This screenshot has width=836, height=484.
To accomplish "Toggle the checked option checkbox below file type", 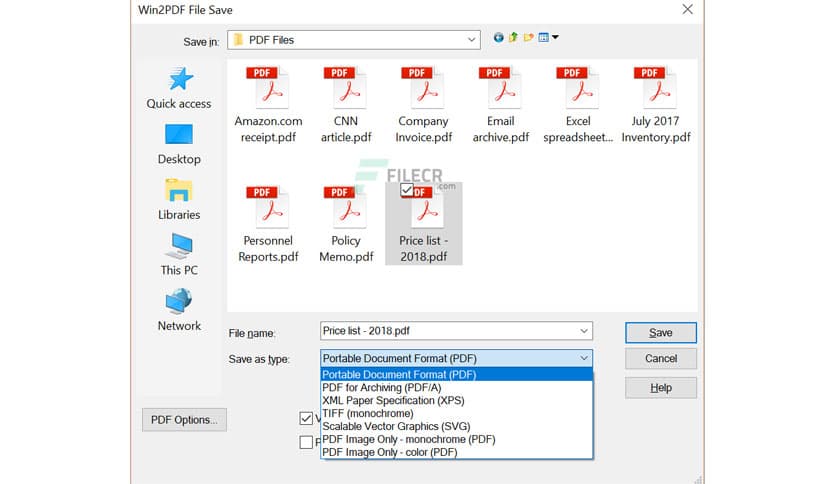I will tap(306, 418).
